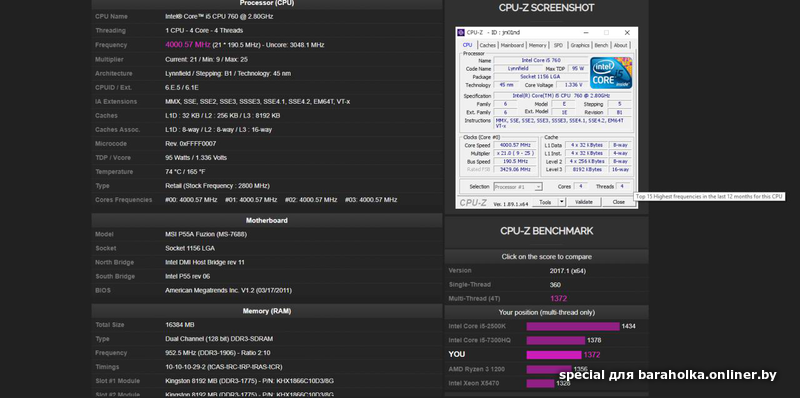Screen dimensions: 800x398
Task: Open the Memory tab in CPU-Z
Action: click(537, 45)
